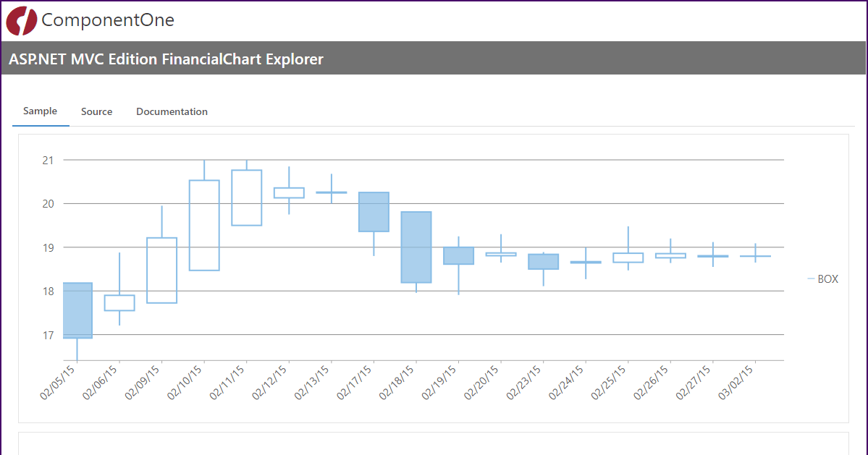Select the filled candle for 02/17/15
This screenshot has height=455, width=868.
tap(374, 211)
